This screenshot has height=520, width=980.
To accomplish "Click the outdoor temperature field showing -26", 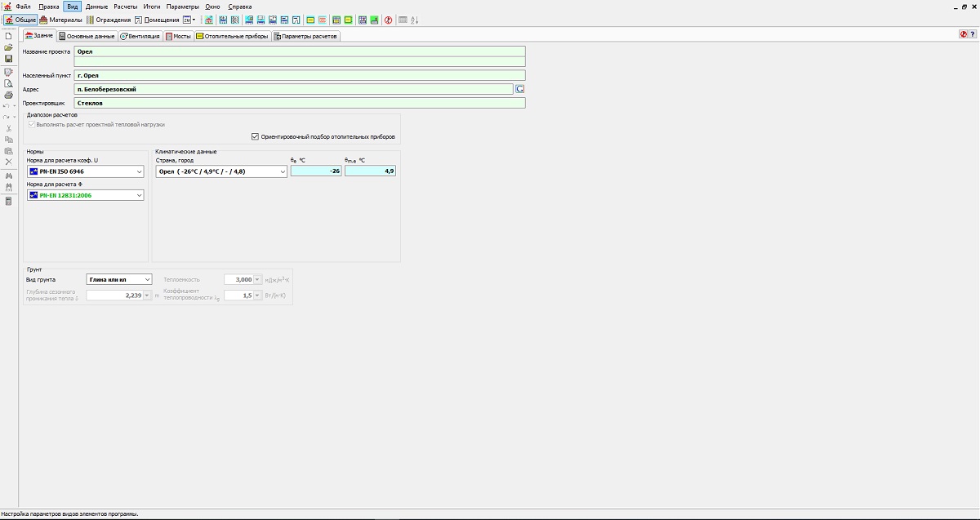I will click(316, 171).
